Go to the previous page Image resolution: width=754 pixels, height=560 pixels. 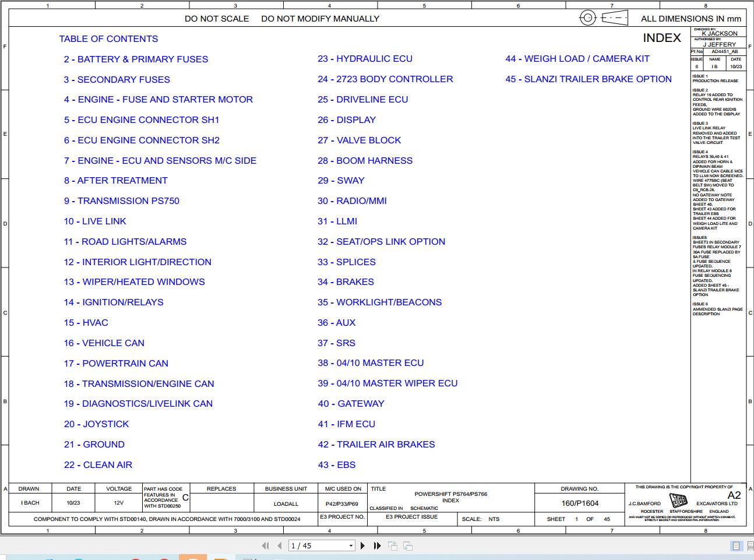[x=280, y=545]
